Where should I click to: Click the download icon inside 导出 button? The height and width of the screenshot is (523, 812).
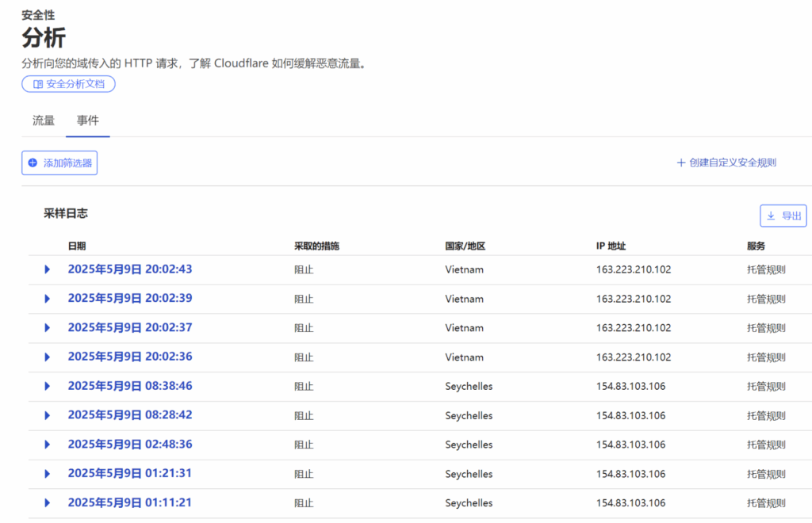[x=771, y=215]
